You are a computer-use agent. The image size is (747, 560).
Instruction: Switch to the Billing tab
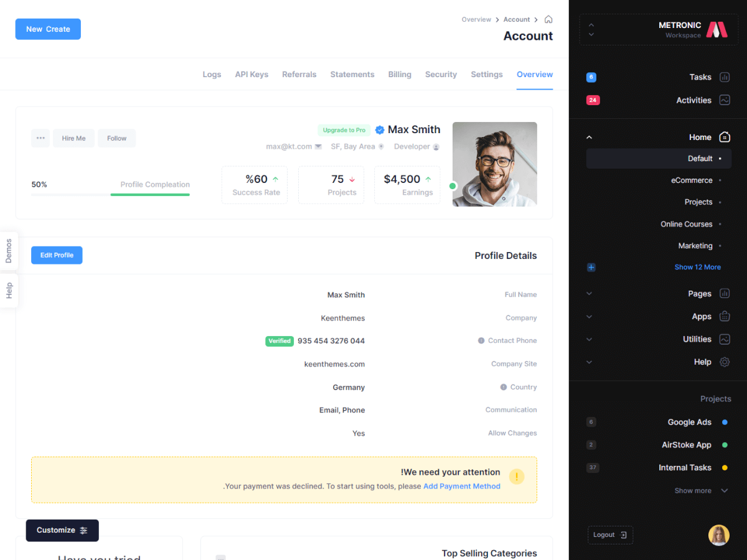pos(400,75)
